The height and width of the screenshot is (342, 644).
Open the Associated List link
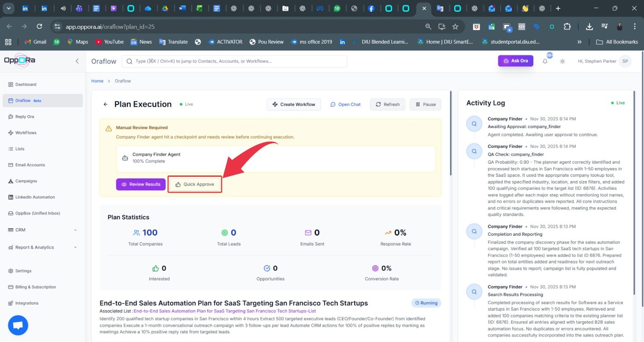(225, 311)
